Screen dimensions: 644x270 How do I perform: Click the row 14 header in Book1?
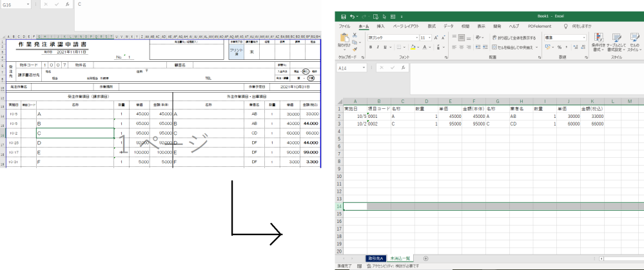pyautogui.click(x=339, y=206)
